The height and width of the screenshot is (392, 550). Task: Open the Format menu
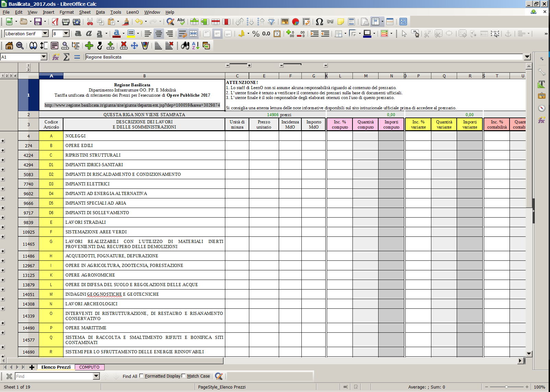pos(67,12)
